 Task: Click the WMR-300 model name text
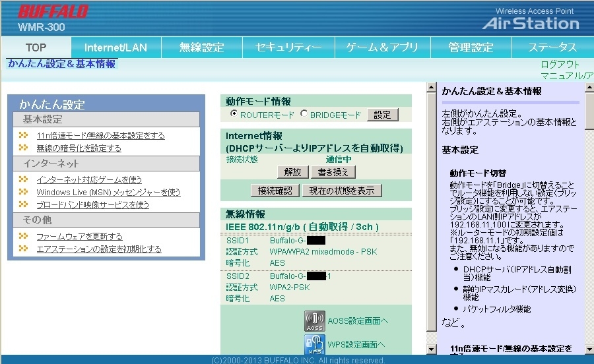pos(42,27)
